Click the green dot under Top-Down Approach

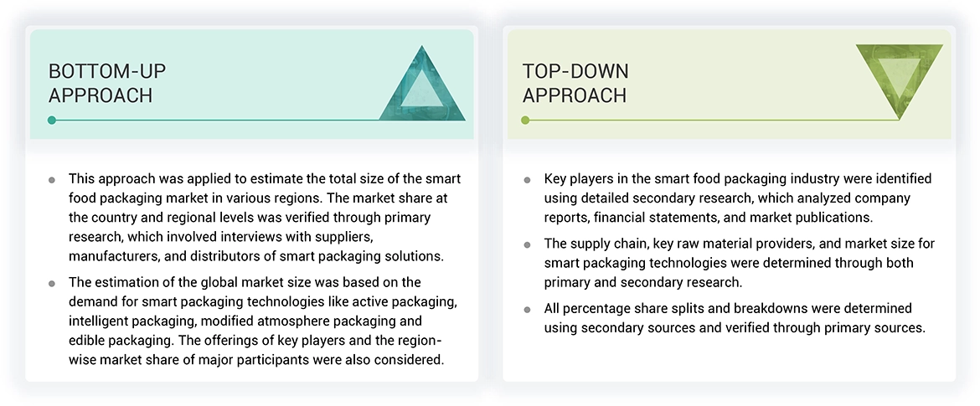point(525,121)
